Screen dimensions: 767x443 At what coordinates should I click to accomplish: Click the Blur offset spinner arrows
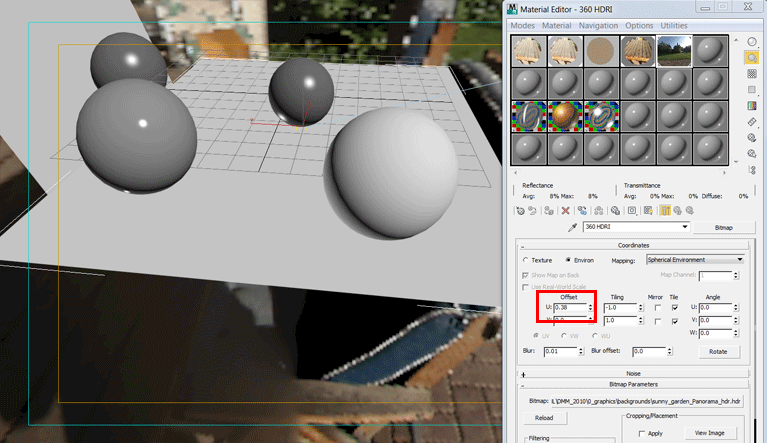(x=670, y=352)
